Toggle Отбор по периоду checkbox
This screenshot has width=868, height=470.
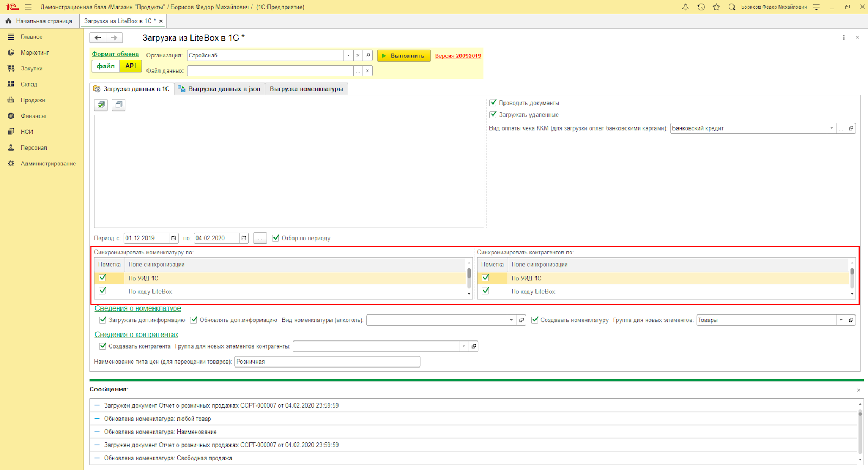coord(276,237)
